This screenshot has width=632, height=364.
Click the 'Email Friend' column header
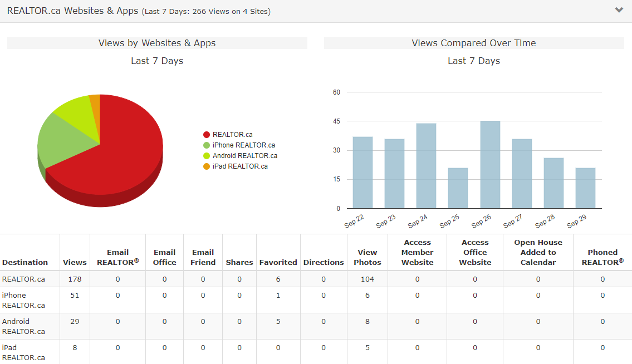[x=203, y=257]
